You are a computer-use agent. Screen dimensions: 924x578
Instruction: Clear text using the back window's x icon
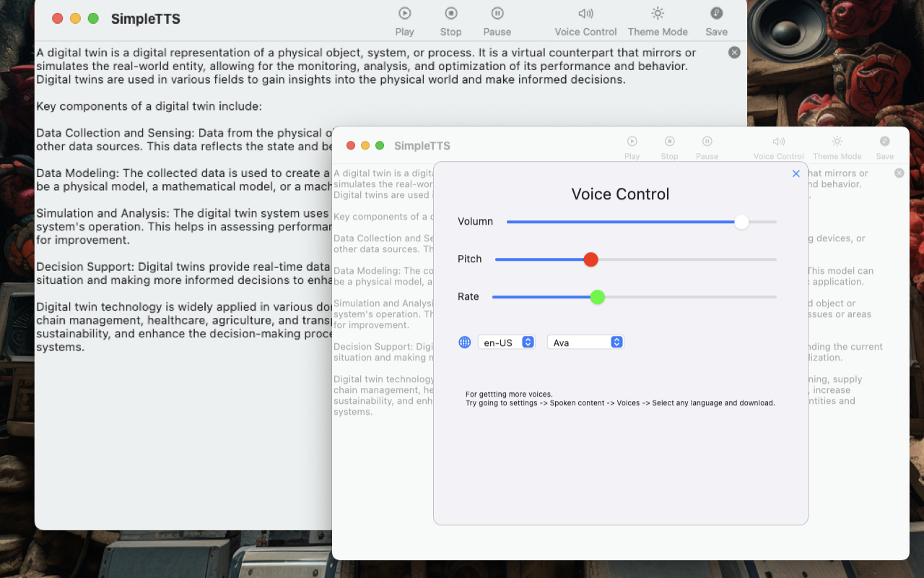tap(734, 52)
